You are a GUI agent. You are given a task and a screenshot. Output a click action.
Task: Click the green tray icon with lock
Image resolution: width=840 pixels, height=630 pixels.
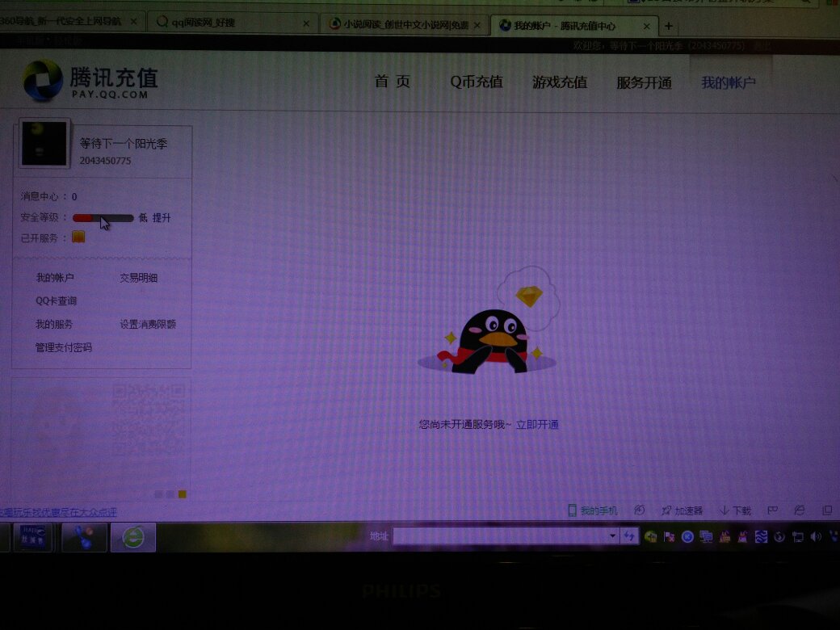(x=651, y=536)
